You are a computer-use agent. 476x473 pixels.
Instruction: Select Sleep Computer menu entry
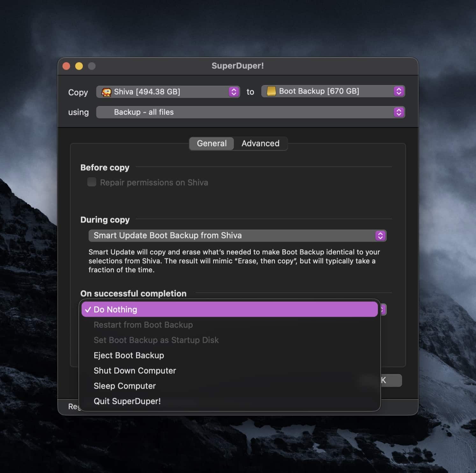click(125, 386)
